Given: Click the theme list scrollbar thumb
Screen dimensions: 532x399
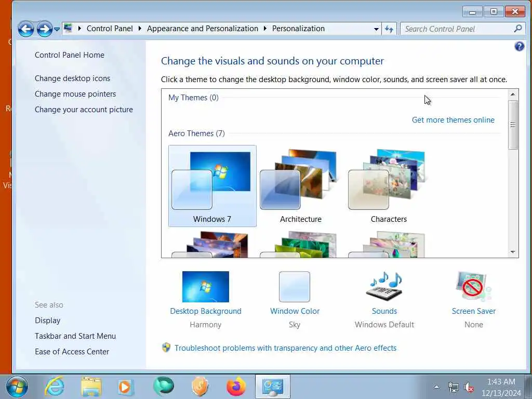Looking at the screenshot, I should pyautogui.click(x=513, y=125).
